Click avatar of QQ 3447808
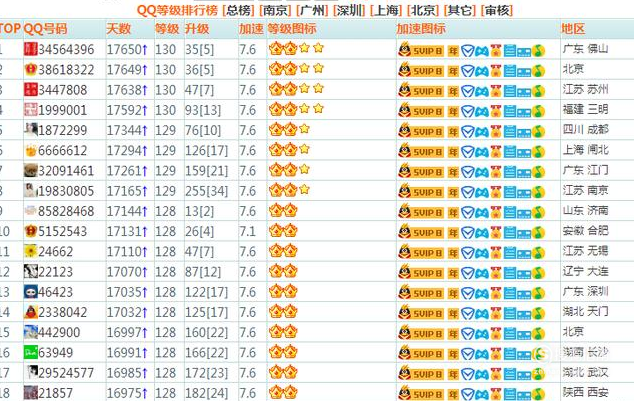The height and width of the screenshot is (401, 634). 30,89
